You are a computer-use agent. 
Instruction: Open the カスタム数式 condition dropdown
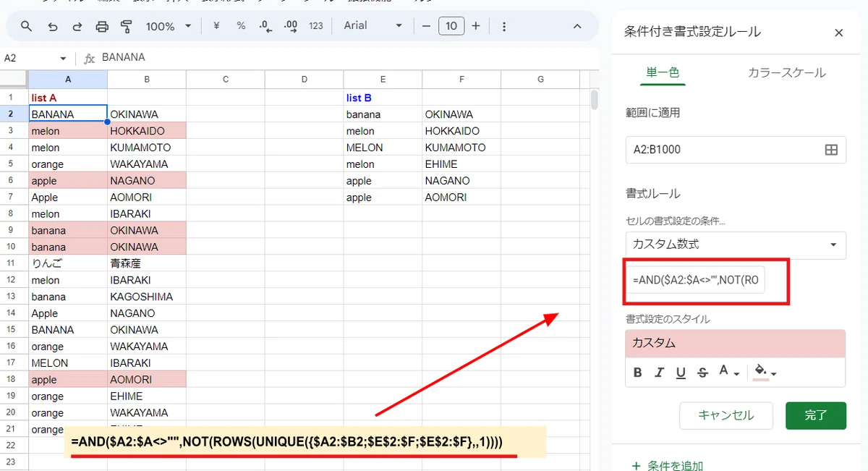(736, 245)
